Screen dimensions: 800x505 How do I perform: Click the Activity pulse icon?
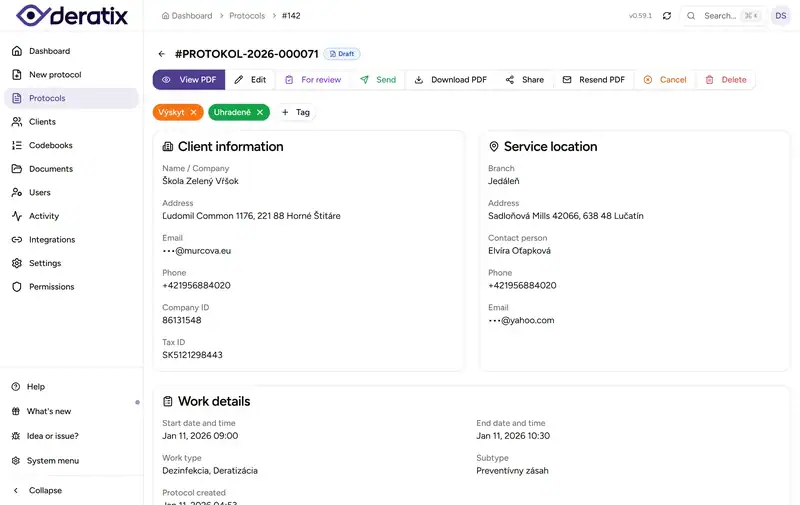17,216
